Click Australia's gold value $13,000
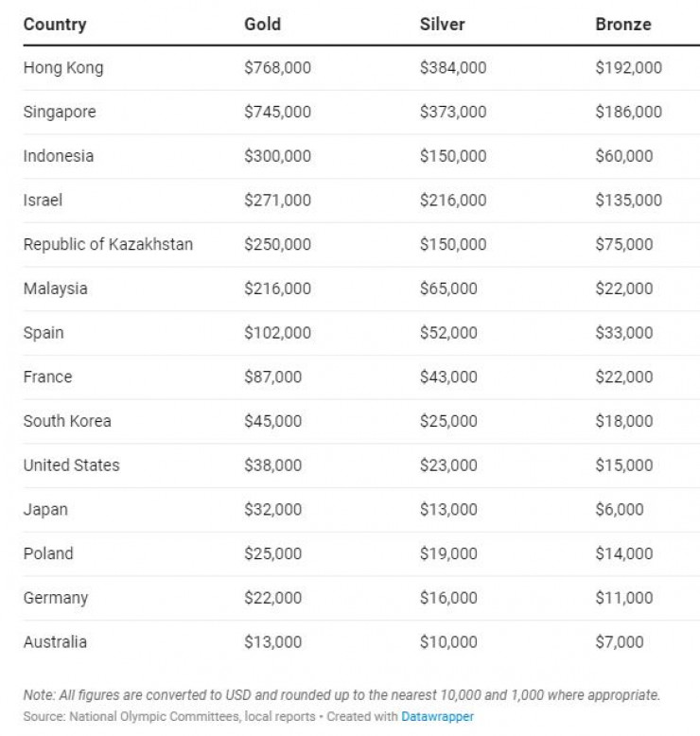Image resolution: width=700 pixels, height=736 pixels. coord(272,641)
